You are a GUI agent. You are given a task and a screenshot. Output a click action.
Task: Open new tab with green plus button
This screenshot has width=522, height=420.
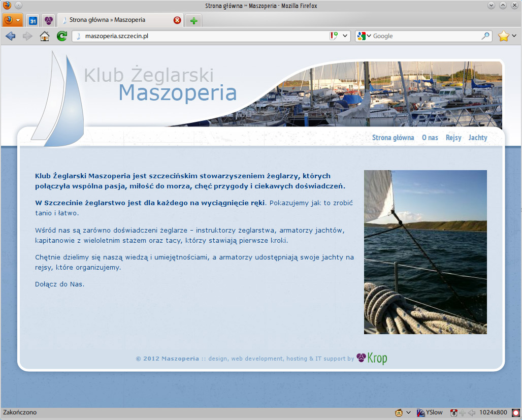coord(193,21)
